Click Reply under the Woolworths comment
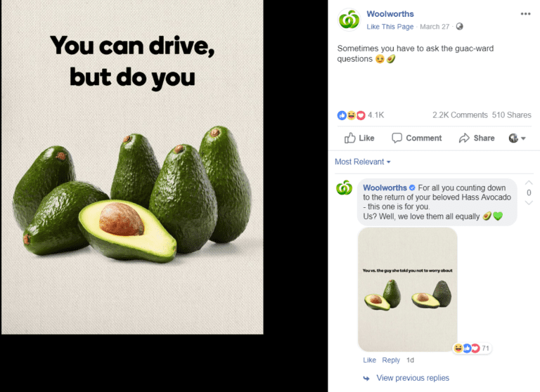 (x=391, y=360)
